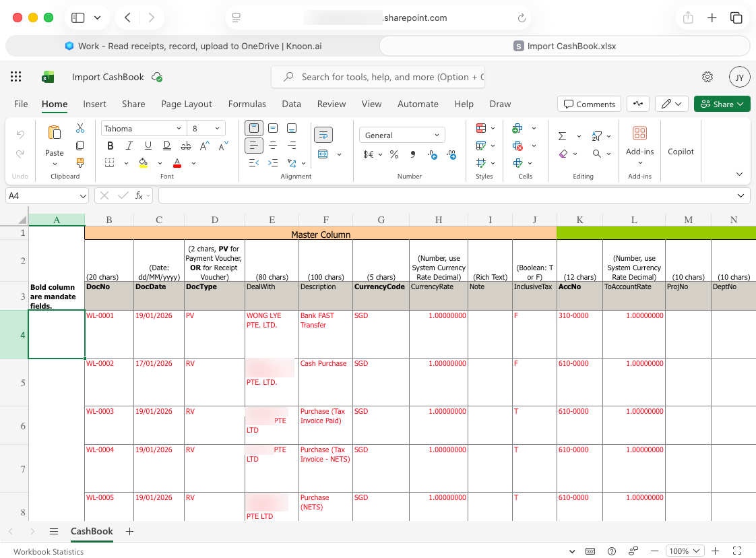Select the Conditional Formatting icon in Styles

click(480, 128)
